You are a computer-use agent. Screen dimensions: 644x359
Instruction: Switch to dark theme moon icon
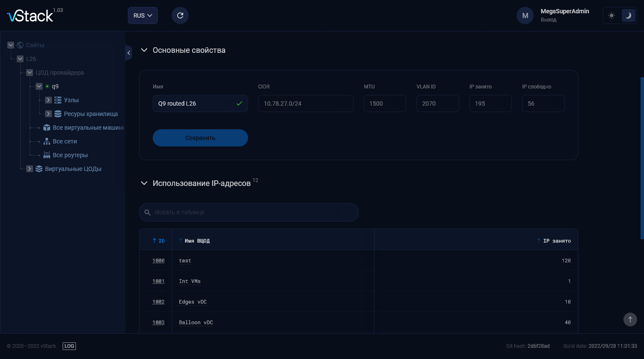(x=628, y=15)
